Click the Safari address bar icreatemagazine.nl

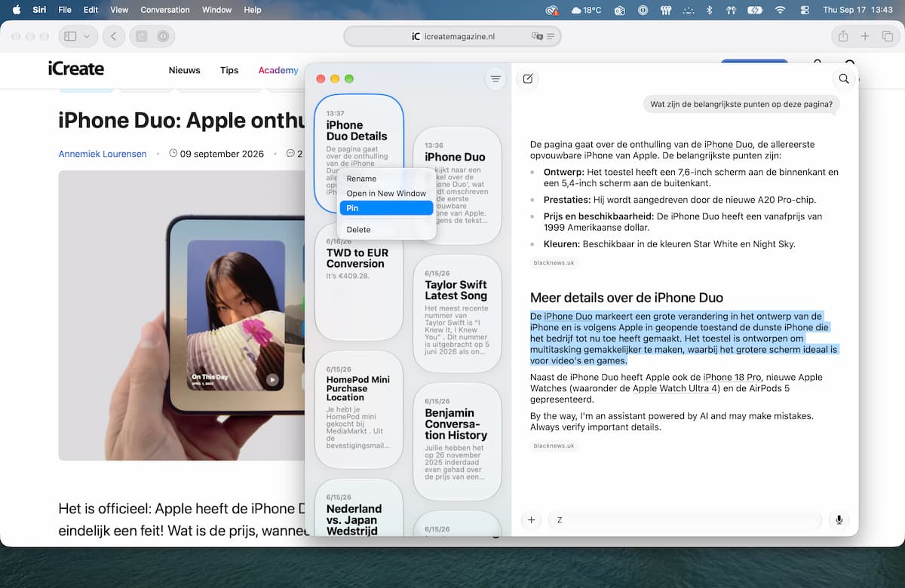coord(452,36)
